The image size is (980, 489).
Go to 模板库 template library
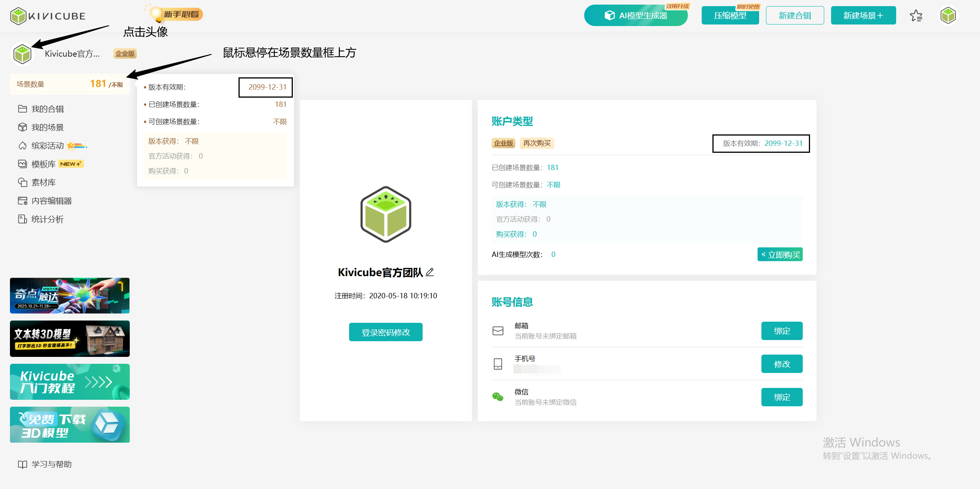pyautogui.click(x=43, y=164)
